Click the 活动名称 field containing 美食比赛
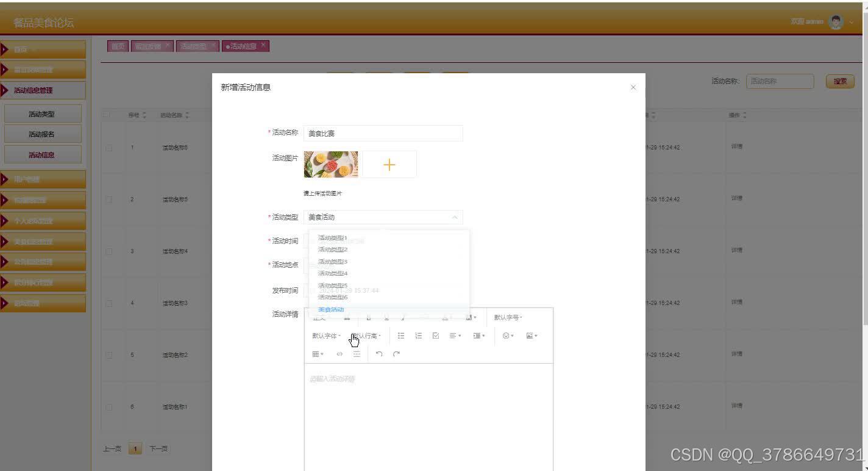The width and height of the screenshot is (868, 471). point(383,133)
